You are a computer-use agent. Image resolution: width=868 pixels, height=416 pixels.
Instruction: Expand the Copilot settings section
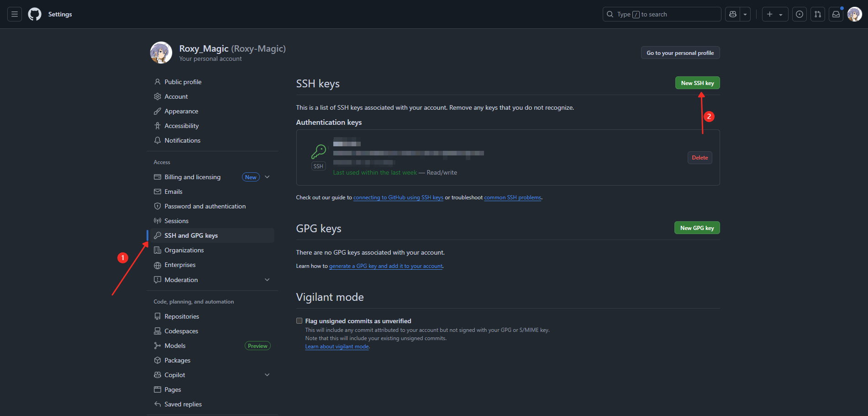tap(267, 375)
